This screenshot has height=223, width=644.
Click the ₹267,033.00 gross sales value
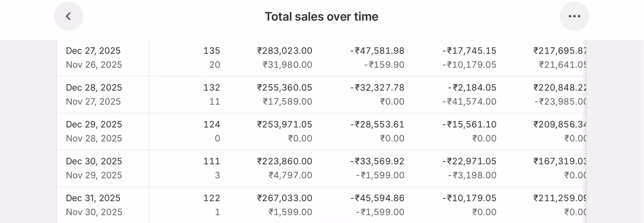(x=284, y=198)
